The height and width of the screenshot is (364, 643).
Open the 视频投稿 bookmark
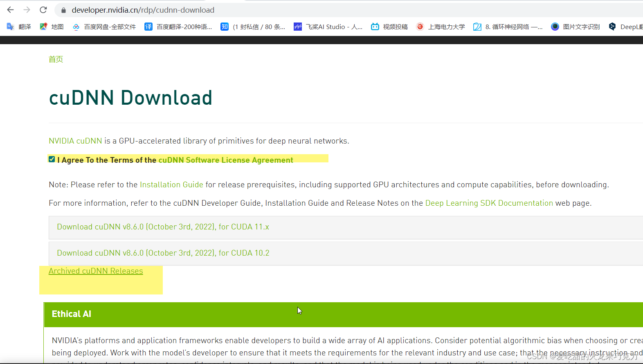[x=389, y=27]
